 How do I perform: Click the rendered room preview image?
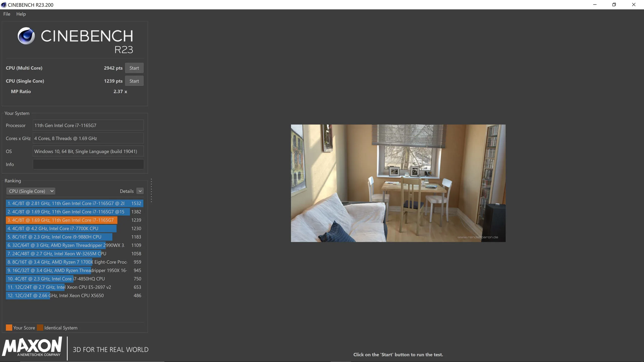[x=398, y=183]
